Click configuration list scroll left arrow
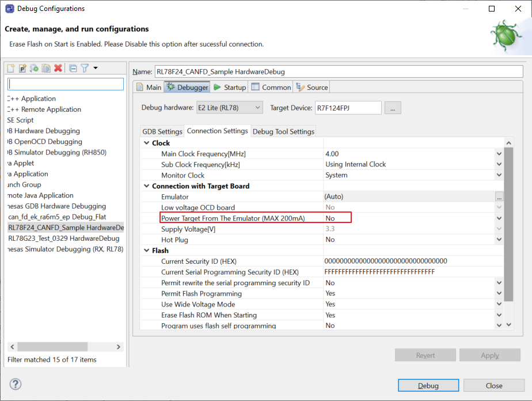 12,347
